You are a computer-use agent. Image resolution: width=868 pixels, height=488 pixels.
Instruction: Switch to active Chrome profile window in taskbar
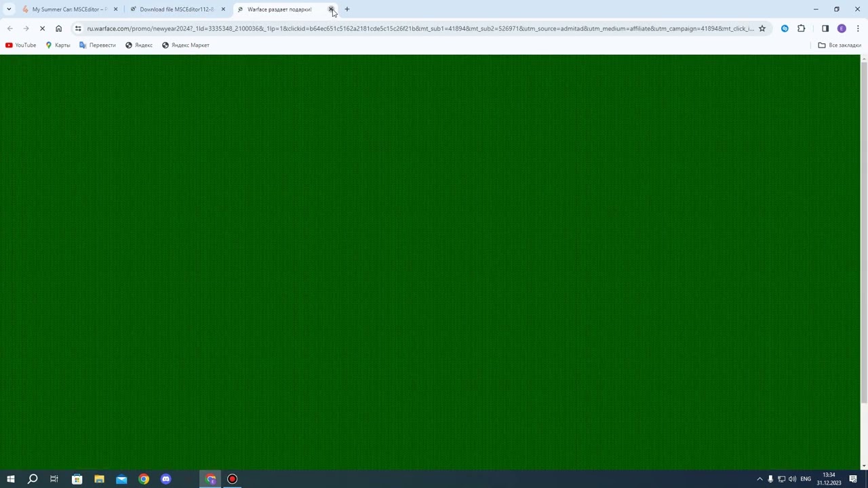[210, 479]
